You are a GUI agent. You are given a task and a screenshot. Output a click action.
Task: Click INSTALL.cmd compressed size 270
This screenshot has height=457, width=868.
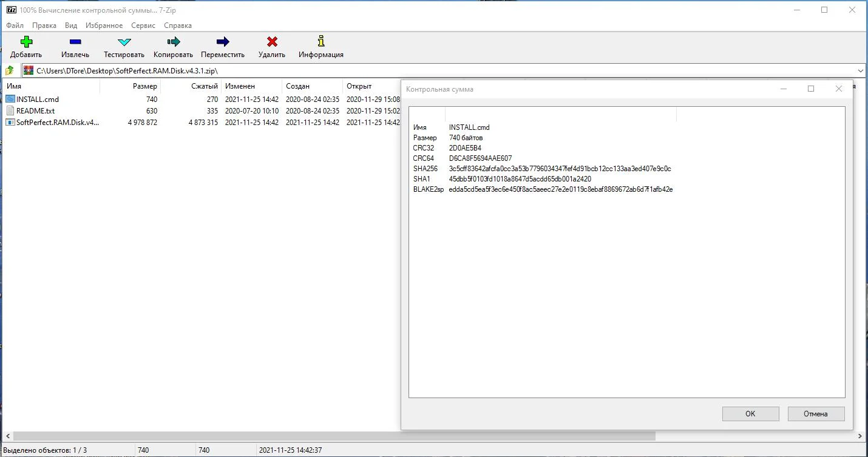coord(212,100)
